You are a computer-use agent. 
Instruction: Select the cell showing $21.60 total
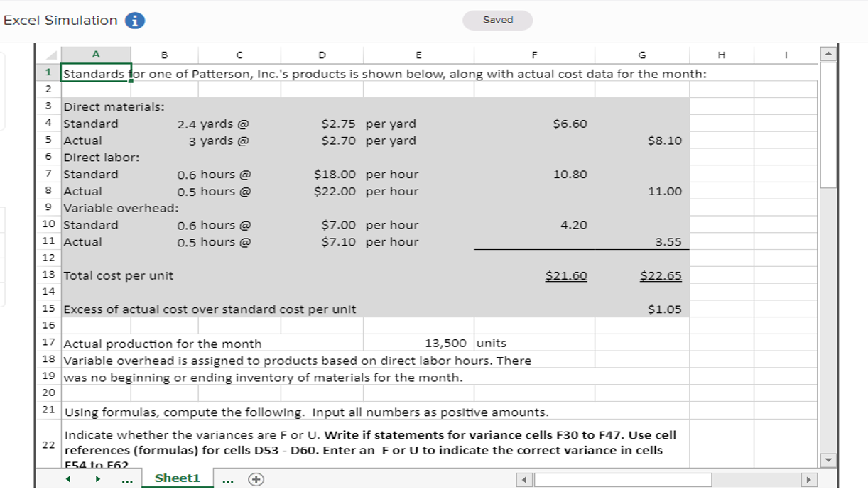pos(534,275)
